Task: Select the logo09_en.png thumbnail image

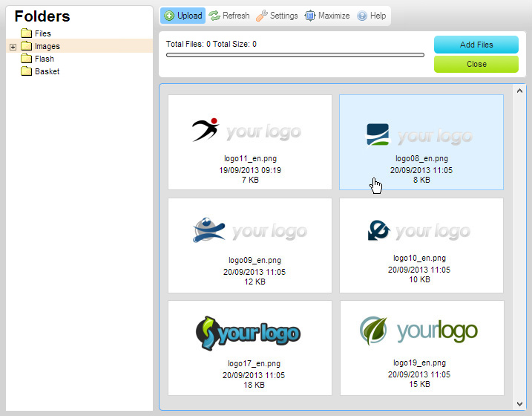Action: pos(249,230)
